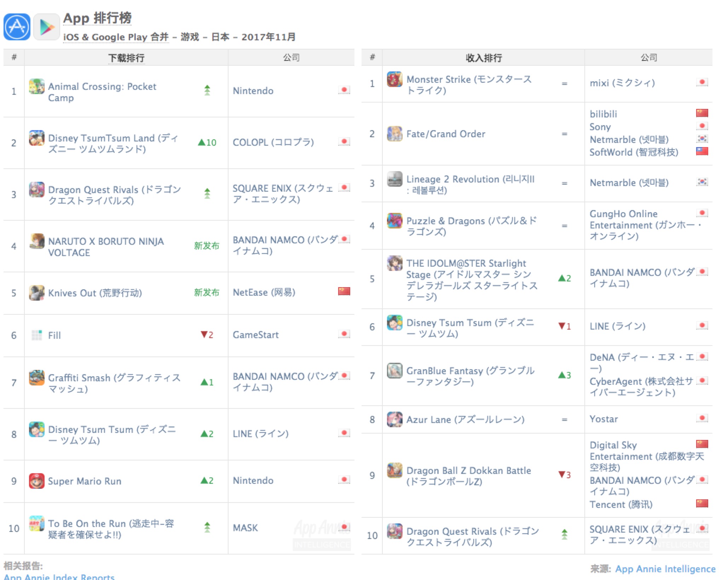
Task: Click the Taiwan flag next to SoftWorld
Action: (x=702, y=151)
